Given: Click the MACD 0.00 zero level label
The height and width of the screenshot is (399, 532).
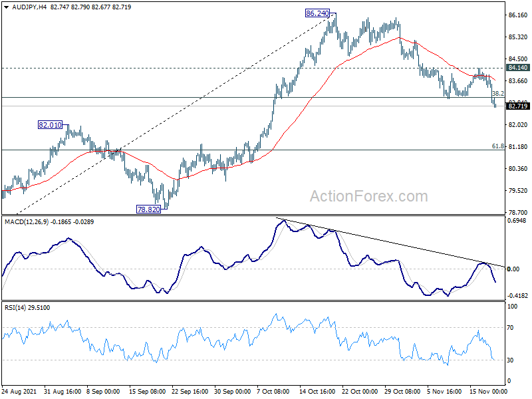Looking at the screenshot, I should coord(513,269).
